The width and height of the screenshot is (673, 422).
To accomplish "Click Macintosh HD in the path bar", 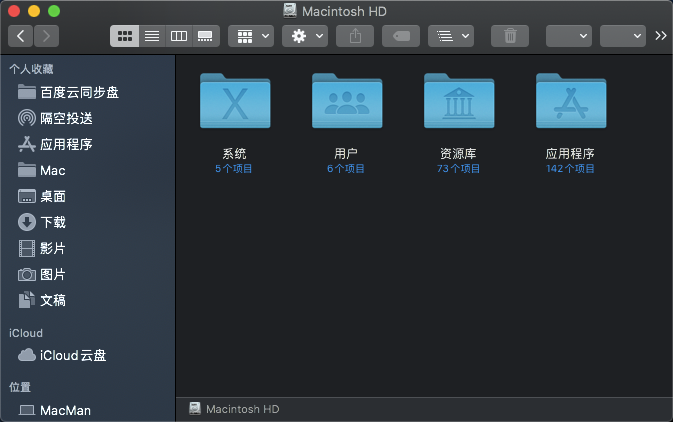I will (234, 409).
